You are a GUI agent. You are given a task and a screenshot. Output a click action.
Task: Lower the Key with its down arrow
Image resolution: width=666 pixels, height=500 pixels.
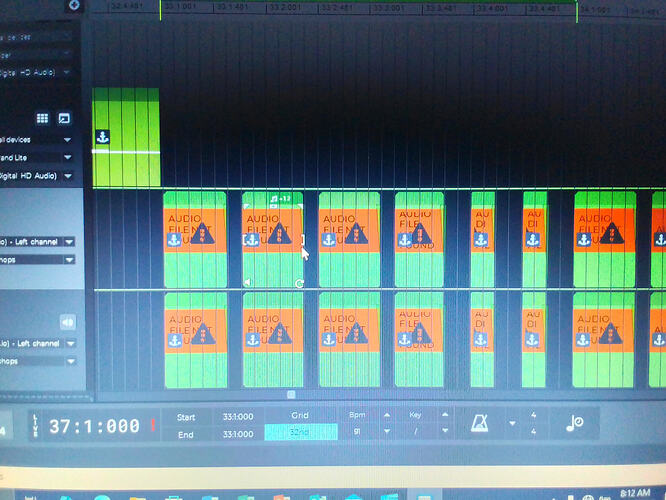point(445,430)
